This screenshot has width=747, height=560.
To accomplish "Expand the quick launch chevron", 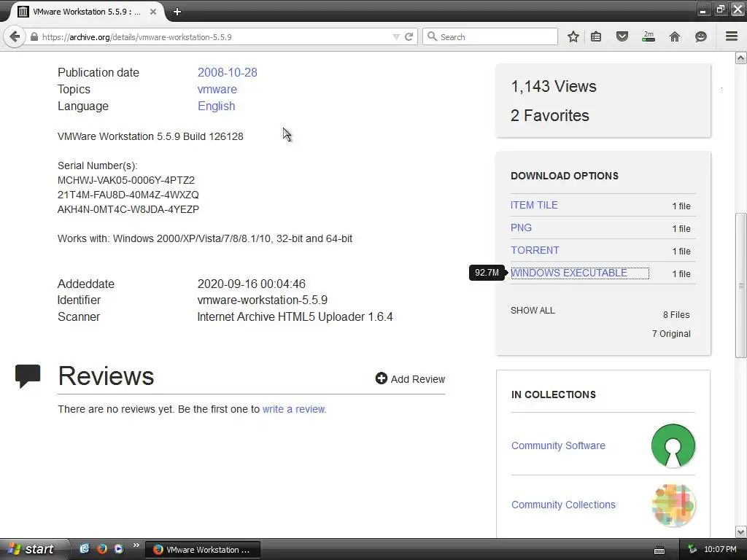I will click(136, 545).
